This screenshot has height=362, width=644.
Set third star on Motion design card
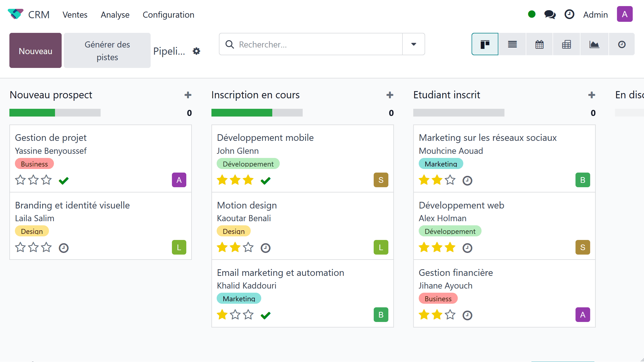click(x=248, y=247)
